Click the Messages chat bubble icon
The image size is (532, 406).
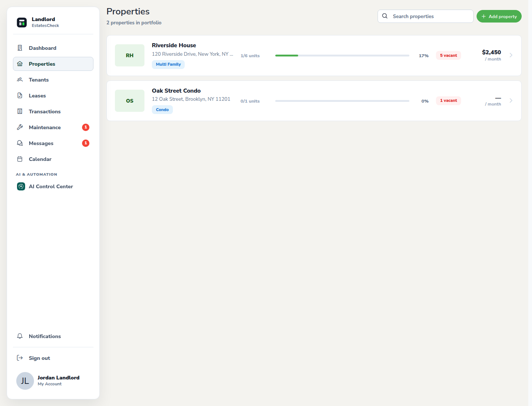point(20,143)
